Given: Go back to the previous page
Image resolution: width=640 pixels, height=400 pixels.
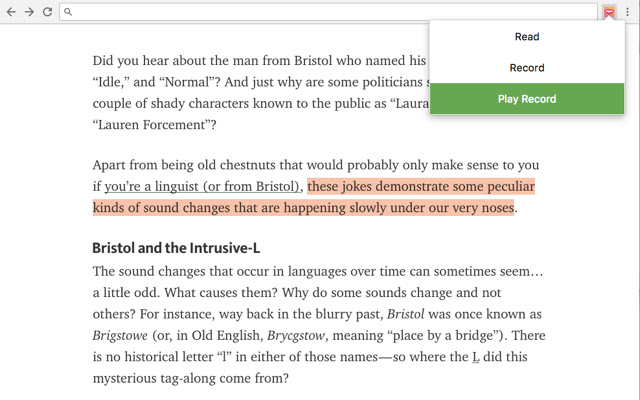Looking at the screenshot, I should [x=11, y=12].
